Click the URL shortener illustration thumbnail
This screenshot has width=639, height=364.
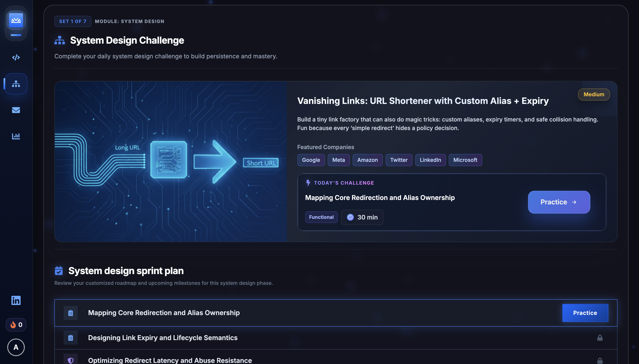pos(171,162)
